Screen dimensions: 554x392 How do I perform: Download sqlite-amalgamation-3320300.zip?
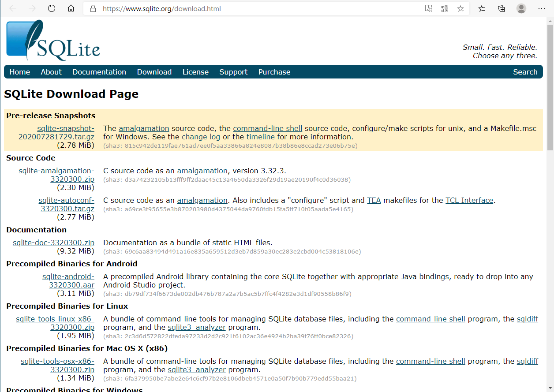tap(56, 175)
